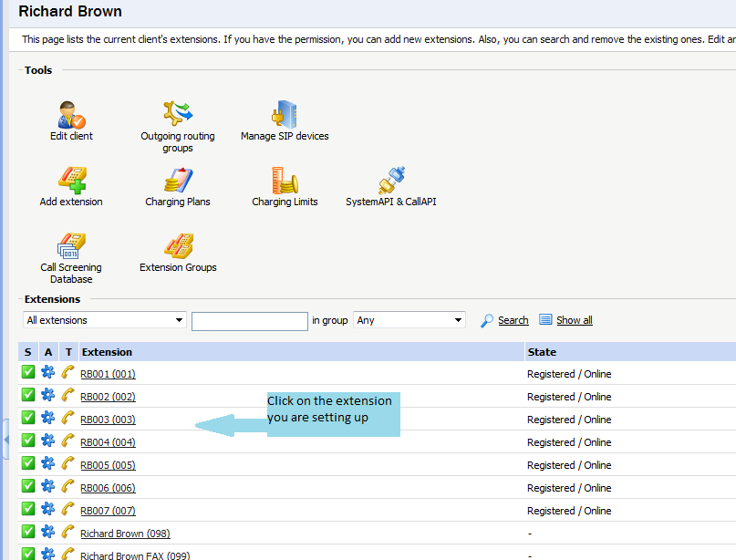736x560 pixels.
Task: Open extension RB007 (007)
Action: 108,511
